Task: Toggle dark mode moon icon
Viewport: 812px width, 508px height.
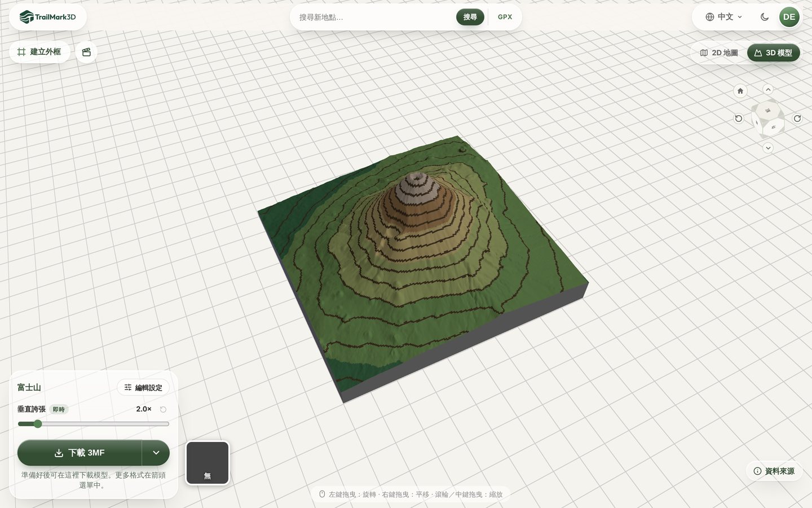Action: (x=765, y=17)
